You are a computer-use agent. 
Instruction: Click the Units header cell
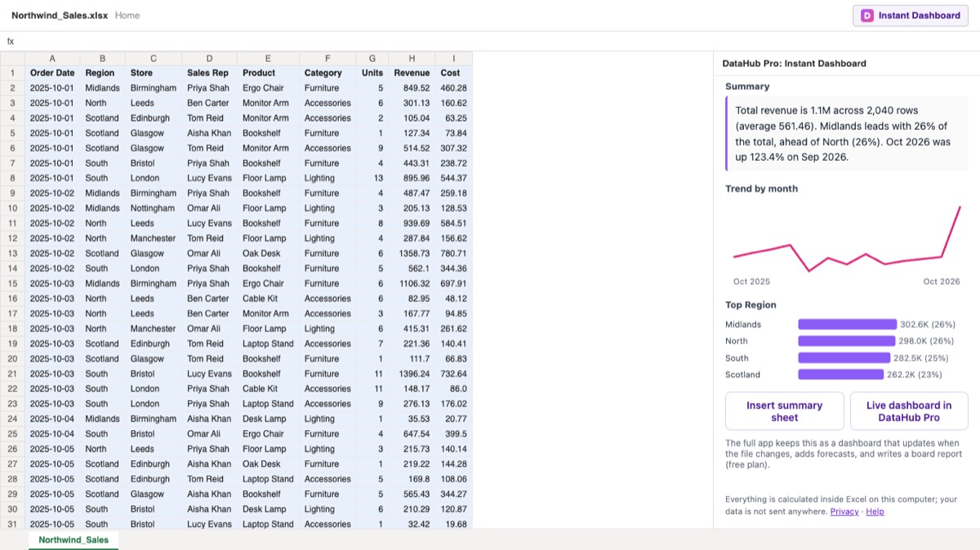[372, 73]
